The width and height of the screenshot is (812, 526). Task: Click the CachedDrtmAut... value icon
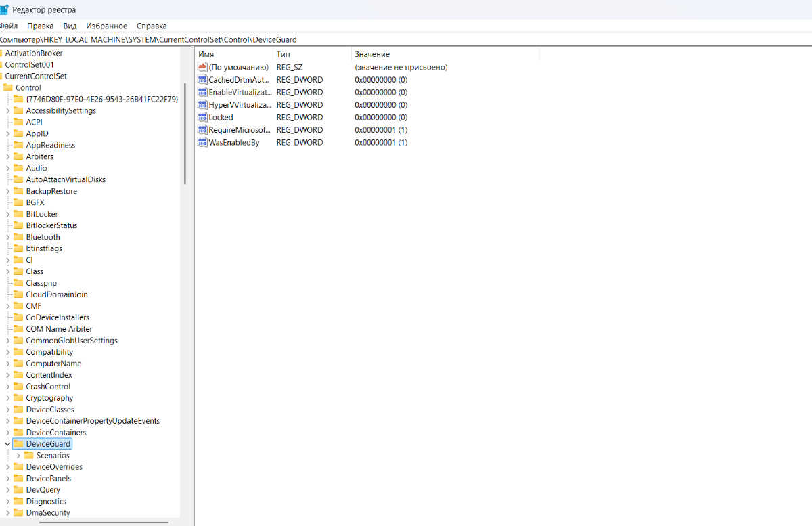tap(202, 80)
